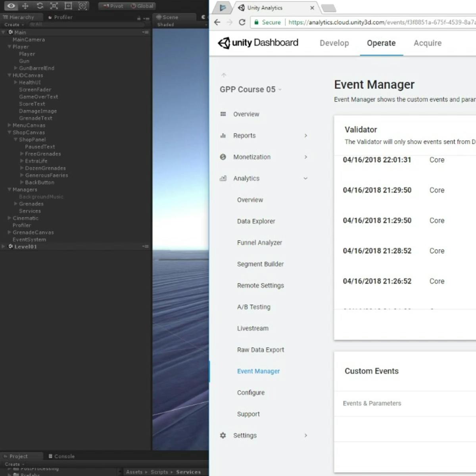The height and width of the screenshot is (476, 476).
Task: Open the Main scene options menu
Action: [x=146, y=32]
